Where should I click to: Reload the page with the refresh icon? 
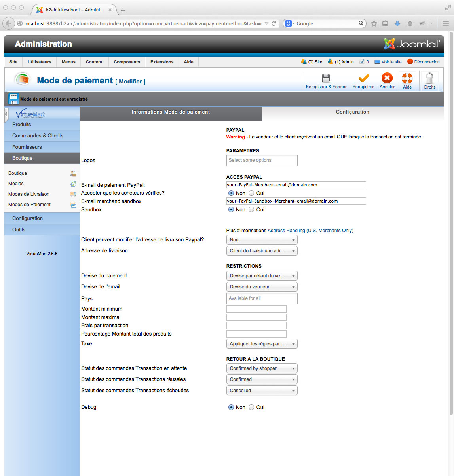tap(274, 23)
